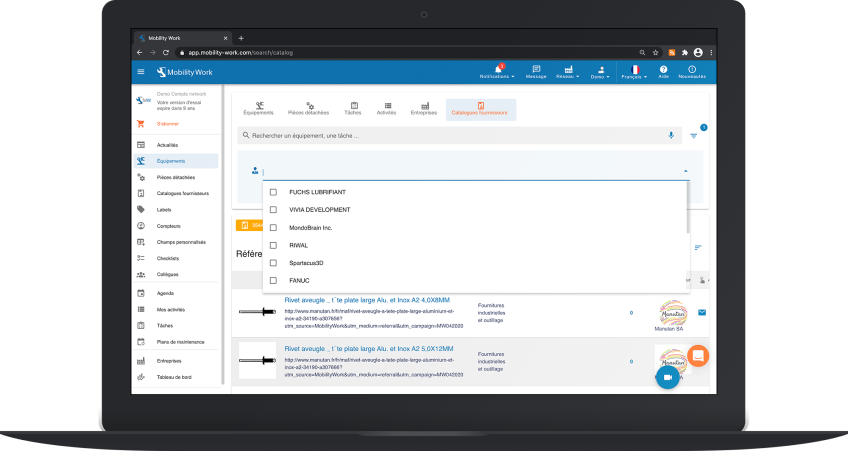Focus the supplier filter text field
The height and width of the screenshot is (451, 848).
[x=471, y=172]
